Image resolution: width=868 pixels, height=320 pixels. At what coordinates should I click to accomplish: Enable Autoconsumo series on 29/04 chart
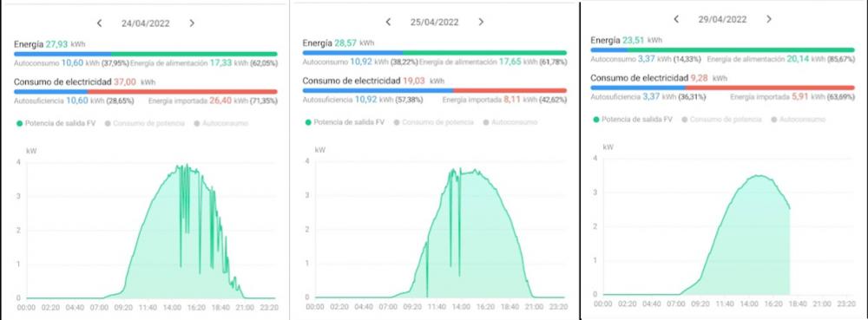click(798, 120)
